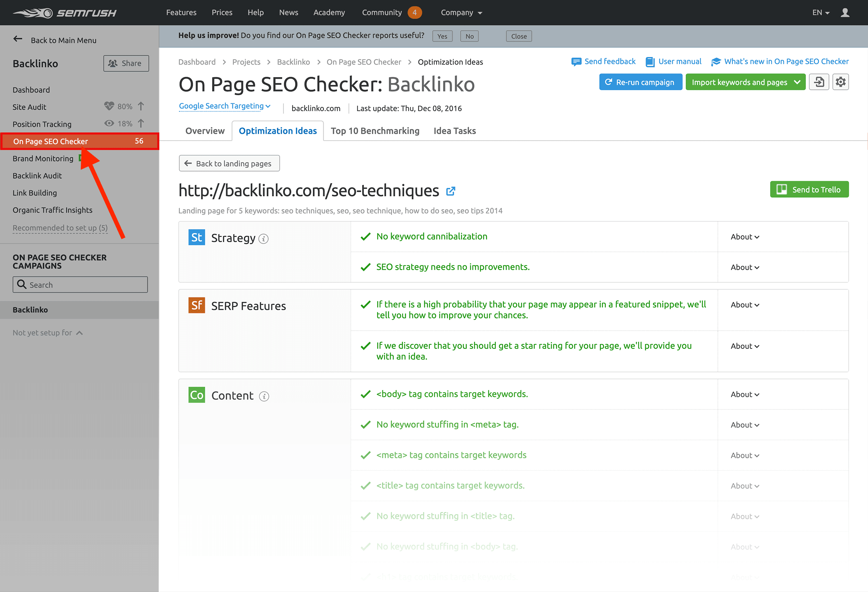Click Back to Landing Pages button
The image size is (868, 592).
229,163
